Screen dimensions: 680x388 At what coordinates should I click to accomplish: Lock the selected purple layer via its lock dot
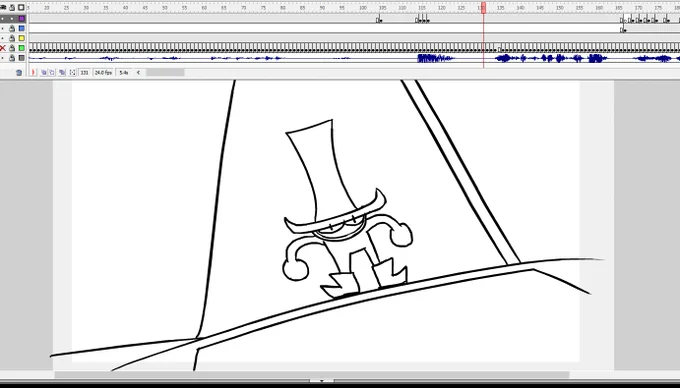[x=12, y=19]
